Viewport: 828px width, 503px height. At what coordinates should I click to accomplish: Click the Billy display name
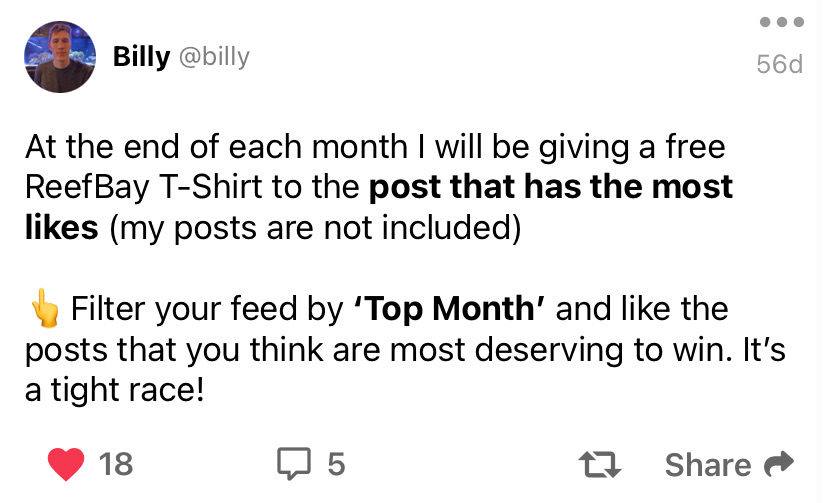pos(141,56)
